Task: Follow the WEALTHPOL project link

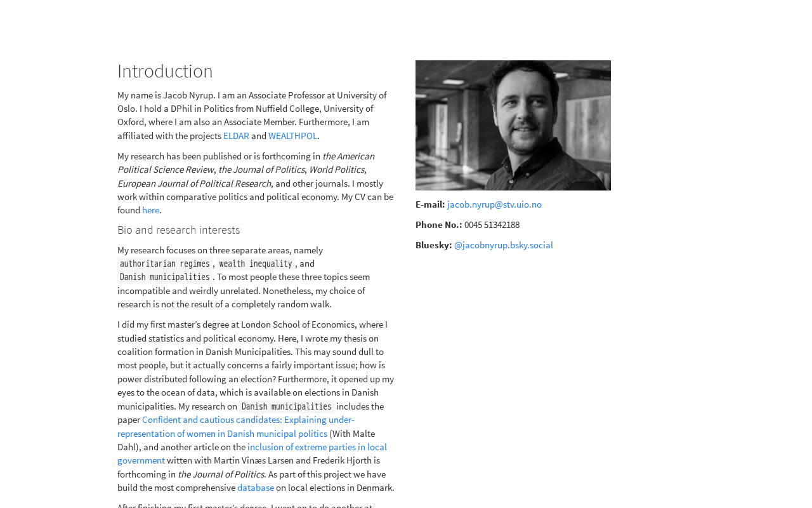Action: (x=292, y=136)
